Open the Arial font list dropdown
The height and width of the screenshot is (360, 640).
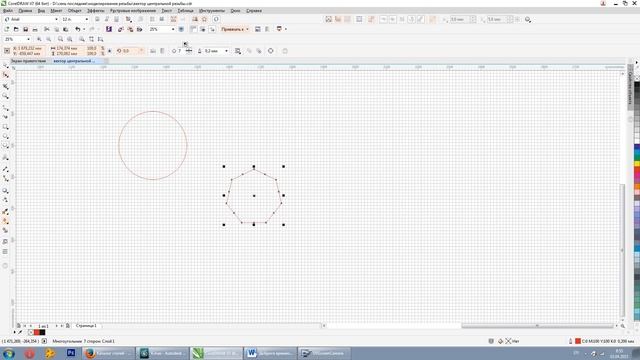click(56, 19)
